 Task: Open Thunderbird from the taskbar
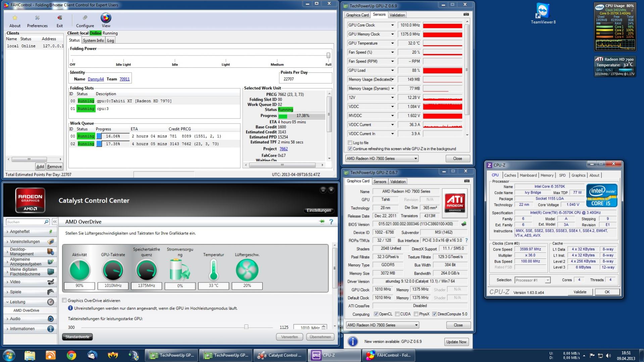coord(92,355)
